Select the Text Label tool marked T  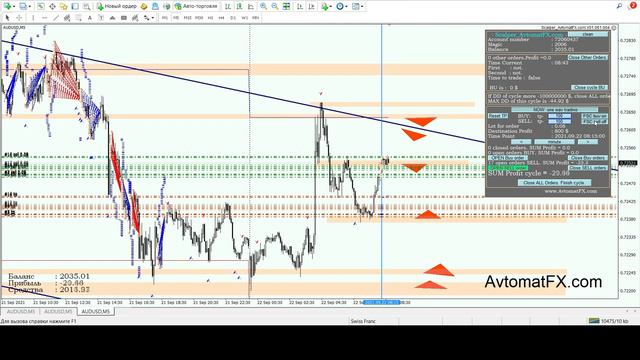[x=101, y=18]
